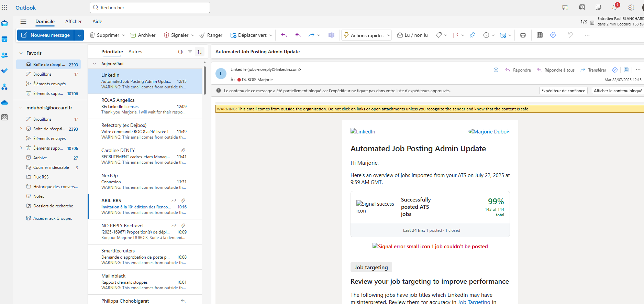Open the People app in left rail

tap(4, 55)
